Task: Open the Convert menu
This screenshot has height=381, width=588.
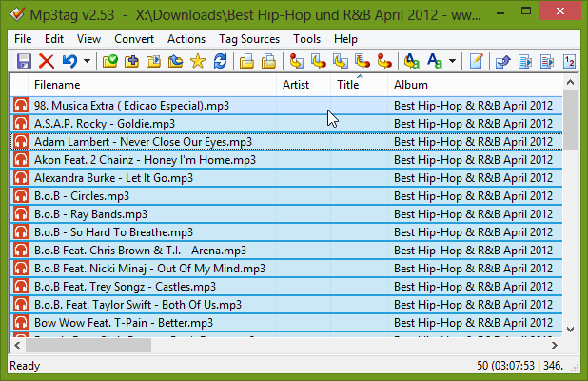Action: [134, 39]
